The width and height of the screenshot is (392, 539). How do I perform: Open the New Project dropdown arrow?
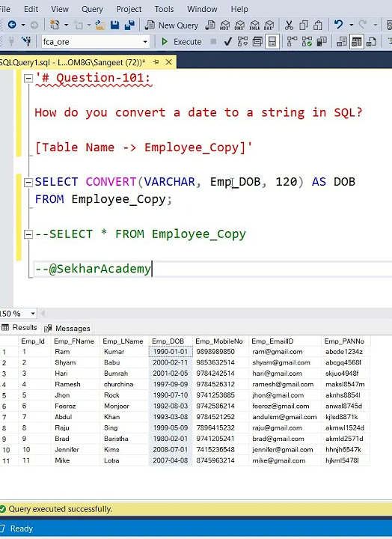pos(66,25)
